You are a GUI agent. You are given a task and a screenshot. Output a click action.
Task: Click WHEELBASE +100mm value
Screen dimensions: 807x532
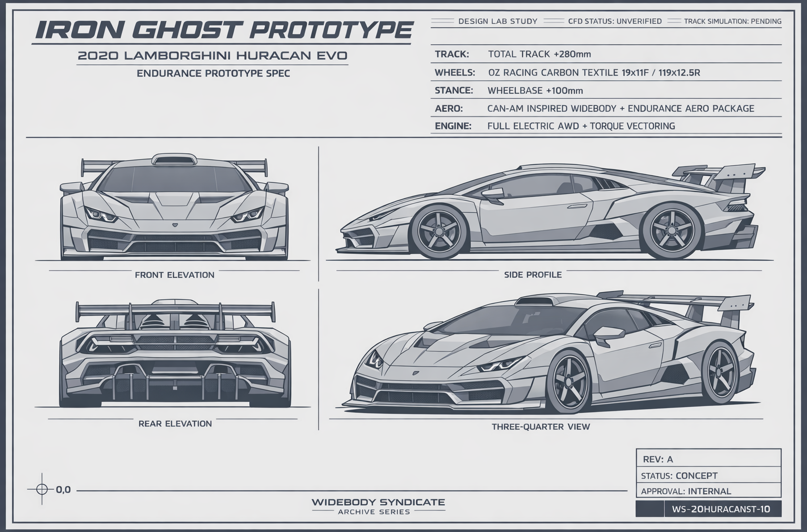(x=535, y=90)
